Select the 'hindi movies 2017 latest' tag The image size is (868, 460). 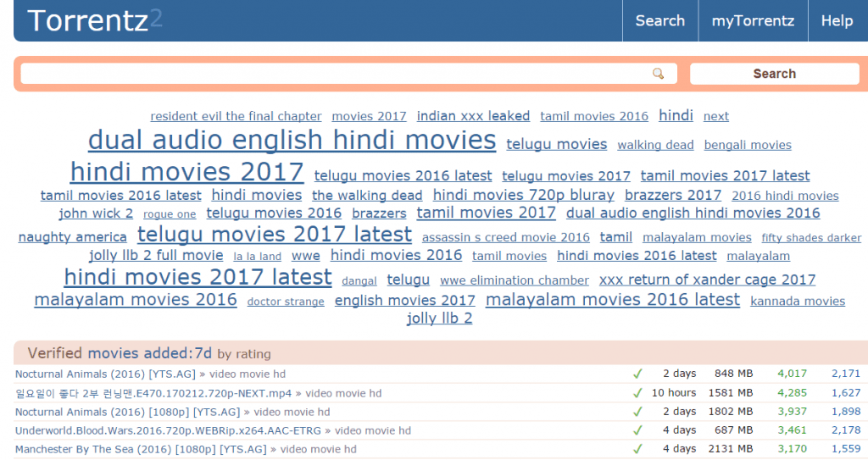click(198, 277)
